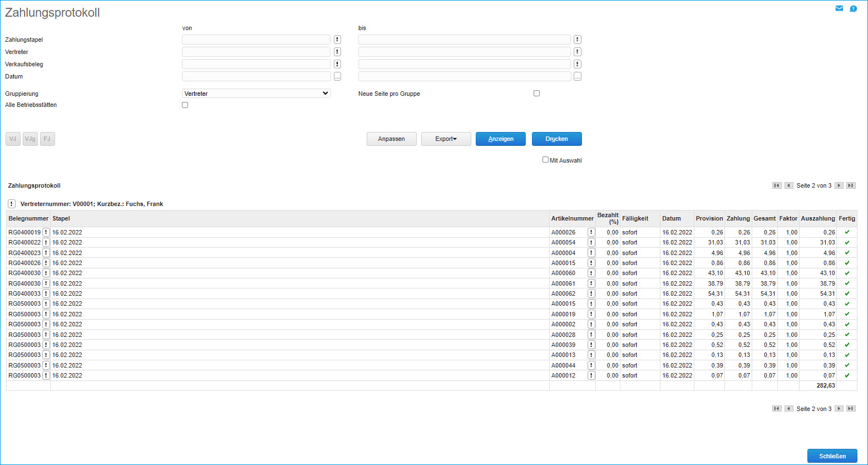Screen dimensions: 868x465
Task: Click into Verkaufsbeleg 'von' input field
Action: pos(256,64)
